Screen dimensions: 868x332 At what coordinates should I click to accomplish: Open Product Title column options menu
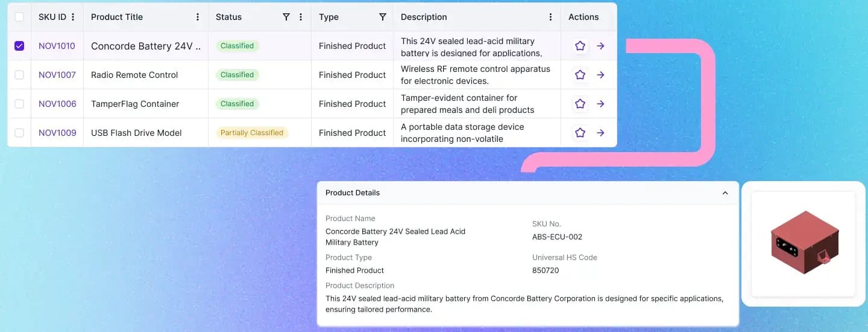pyautogui.click(x=197, y=17)
